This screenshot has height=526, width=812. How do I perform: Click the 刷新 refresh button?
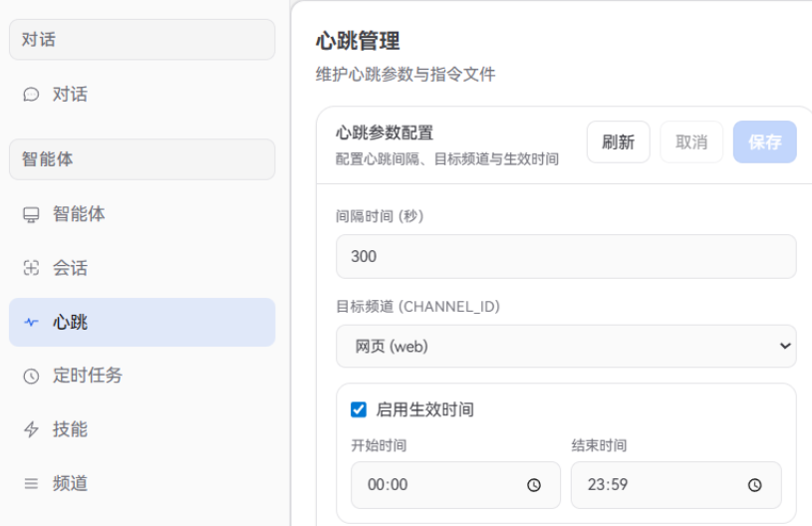(x=619, y=141)
